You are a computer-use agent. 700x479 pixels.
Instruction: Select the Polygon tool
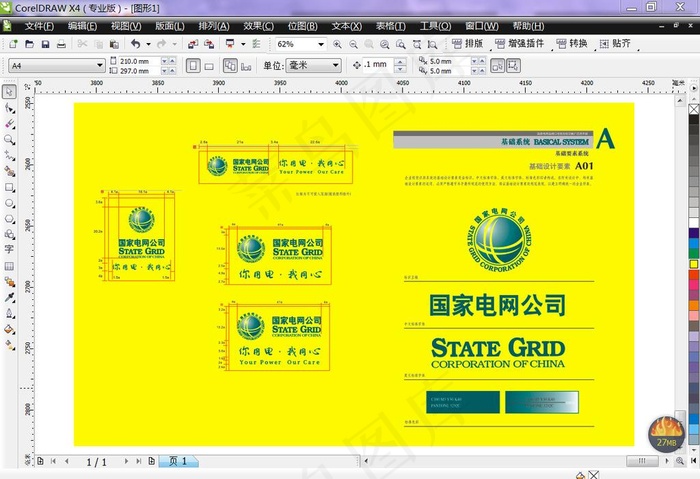click(9, 219)
